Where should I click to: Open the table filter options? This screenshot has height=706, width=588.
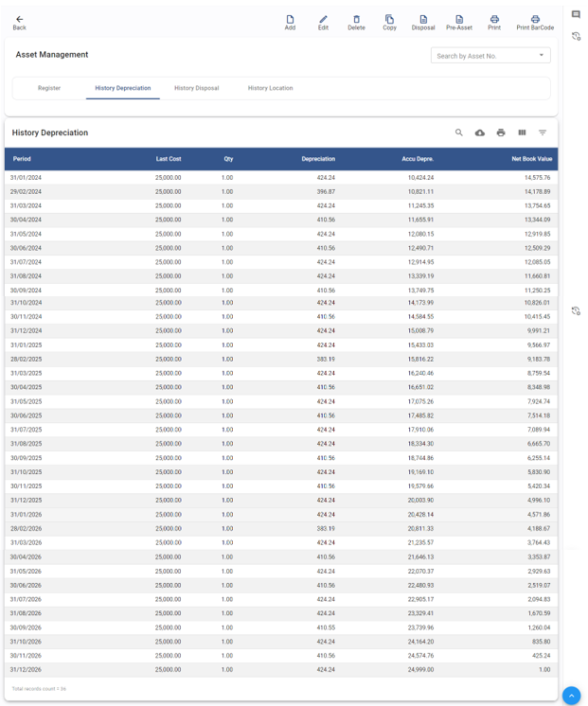pos(543,132)
